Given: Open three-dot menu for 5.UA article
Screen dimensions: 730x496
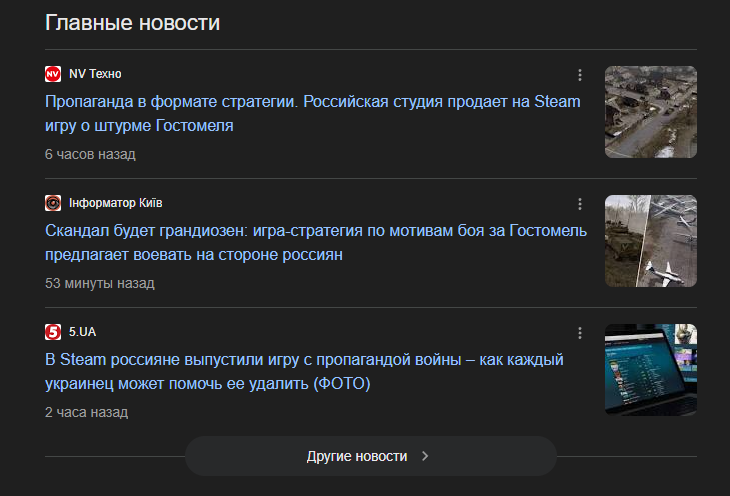Looking at the screenshot, I should click(580, 333).
